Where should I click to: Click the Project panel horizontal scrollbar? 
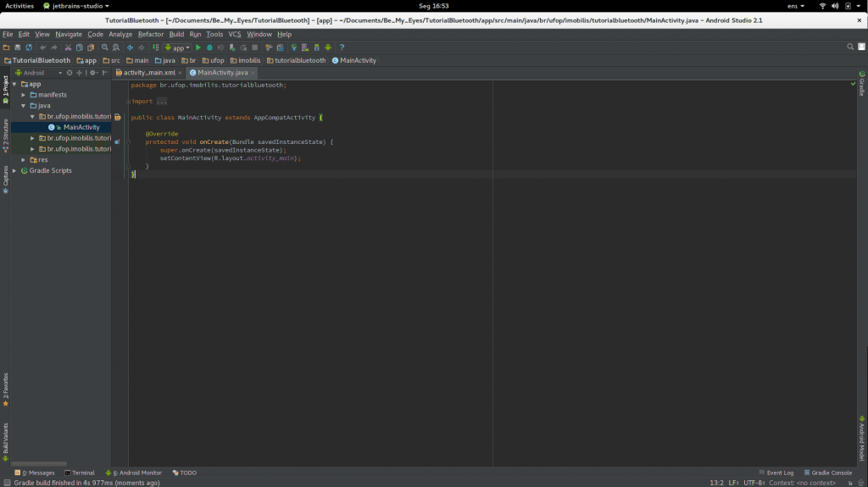coord(39,464)
